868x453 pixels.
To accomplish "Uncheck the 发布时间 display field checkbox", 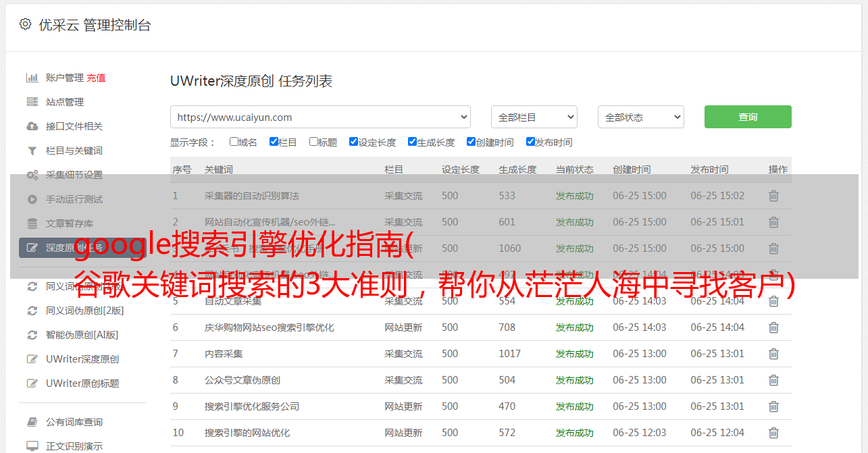I will [530, 142].
